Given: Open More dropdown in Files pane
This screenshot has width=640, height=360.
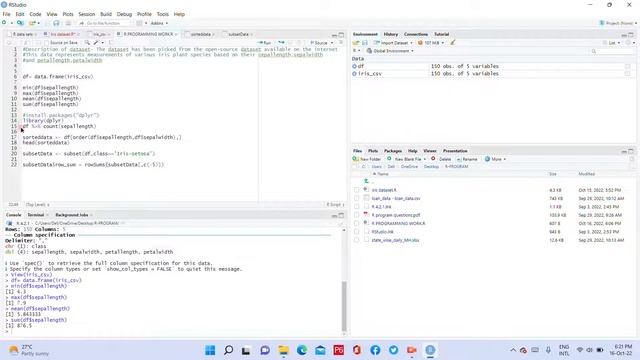Looking at the screenshot, I should (496, 159).
